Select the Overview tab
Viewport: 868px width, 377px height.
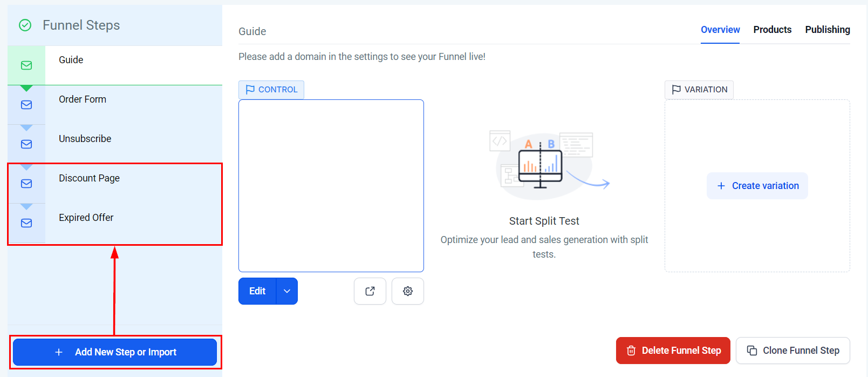point(720,30)
